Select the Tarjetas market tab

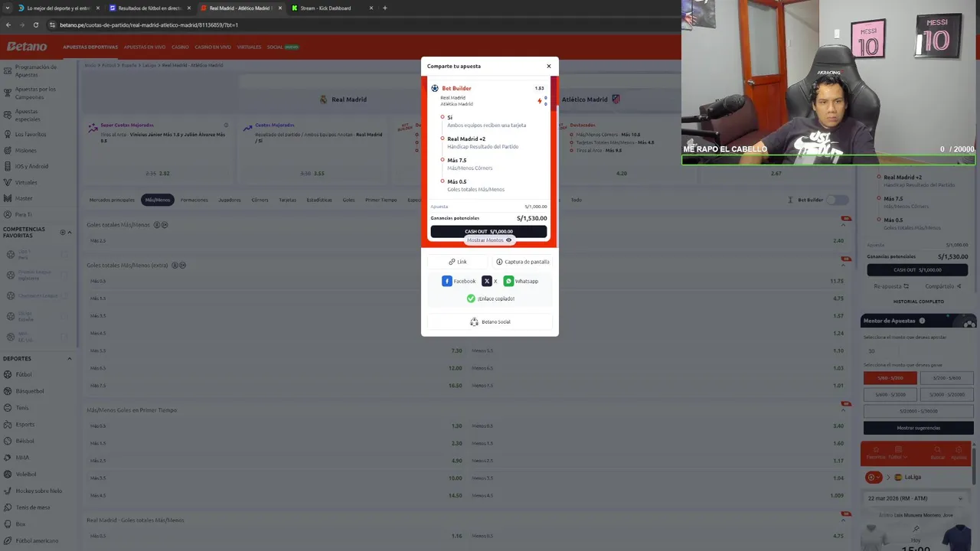[287, 200]
